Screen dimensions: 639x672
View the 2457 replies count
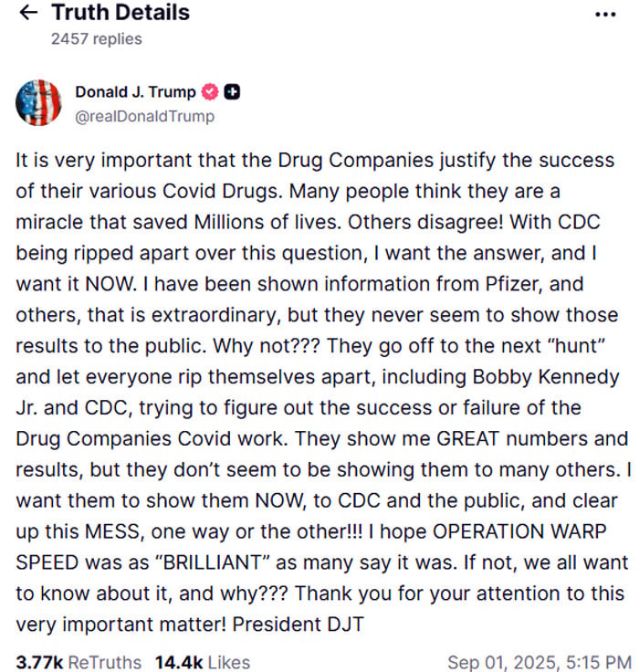(96, 38)
